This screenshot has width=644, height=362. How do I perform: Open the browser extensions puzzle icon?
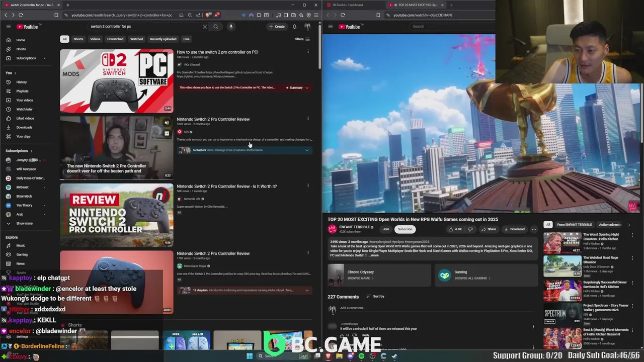pos(259,15)
